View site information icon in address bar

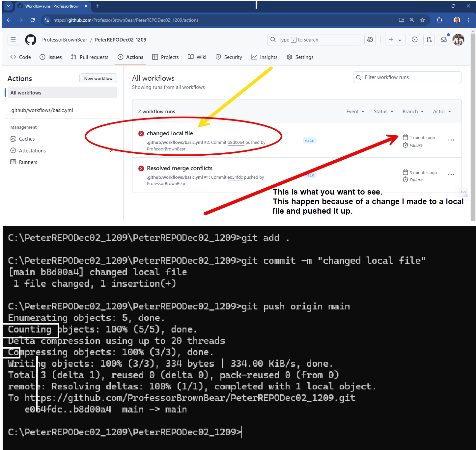pos(47,20)
